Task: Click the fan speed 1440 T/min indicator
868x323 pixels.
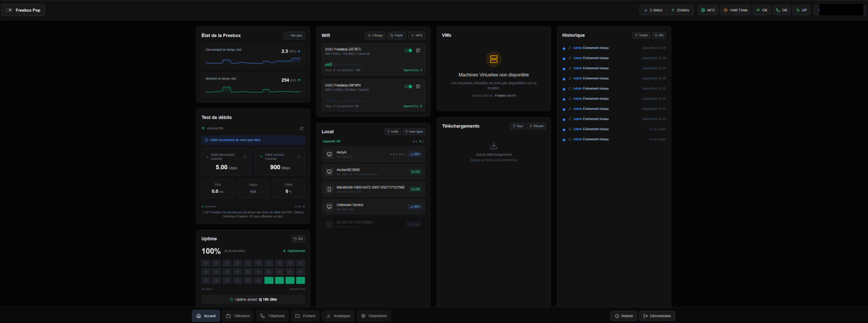Action: pos(735,10)
